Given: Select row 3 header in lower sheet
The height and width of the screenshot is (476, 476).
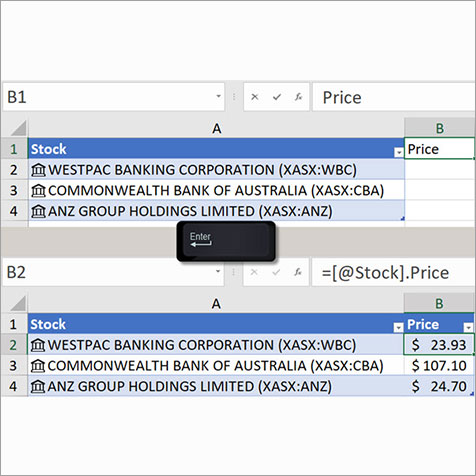Looking at the screenshot, I should coord(13,366).
